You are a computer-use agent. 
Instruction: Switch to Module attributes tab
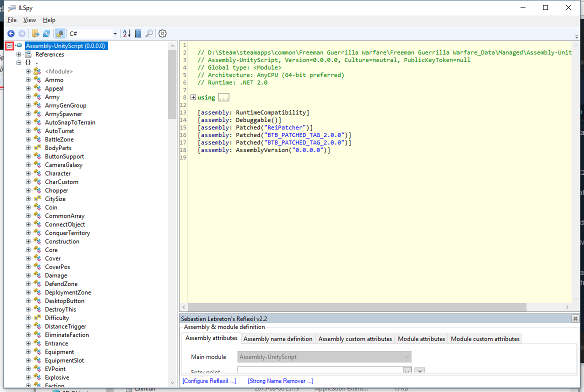point(421,338)
